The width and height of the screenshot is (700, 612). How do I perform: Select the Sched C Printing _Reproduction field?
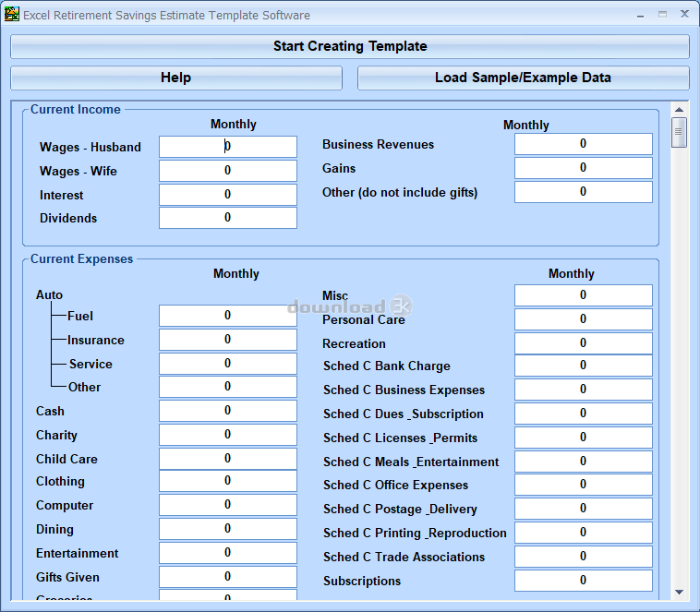pos(583,533)
